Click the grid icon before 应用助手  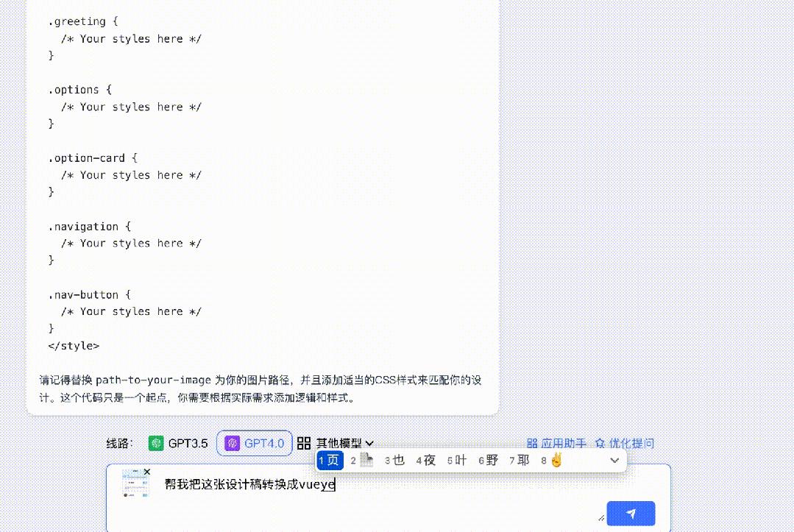tap(532, 442)
